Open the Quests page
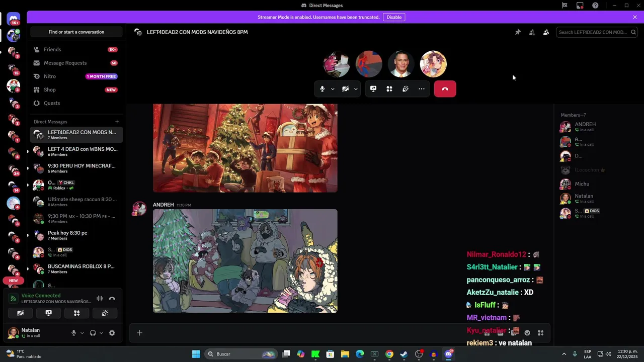644x362 pixels. coord(76,103)
